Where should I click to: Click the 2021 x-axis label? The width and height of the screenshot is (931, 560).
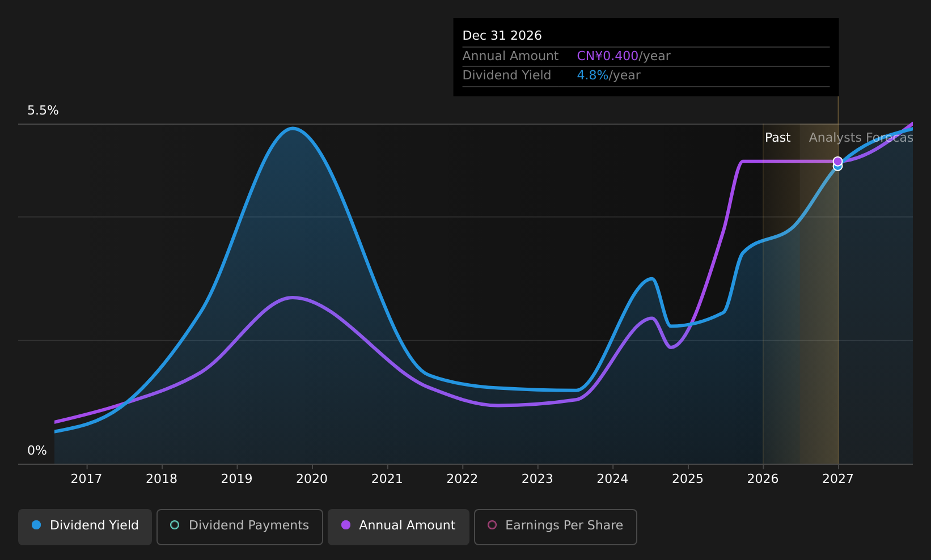[387, 479]
